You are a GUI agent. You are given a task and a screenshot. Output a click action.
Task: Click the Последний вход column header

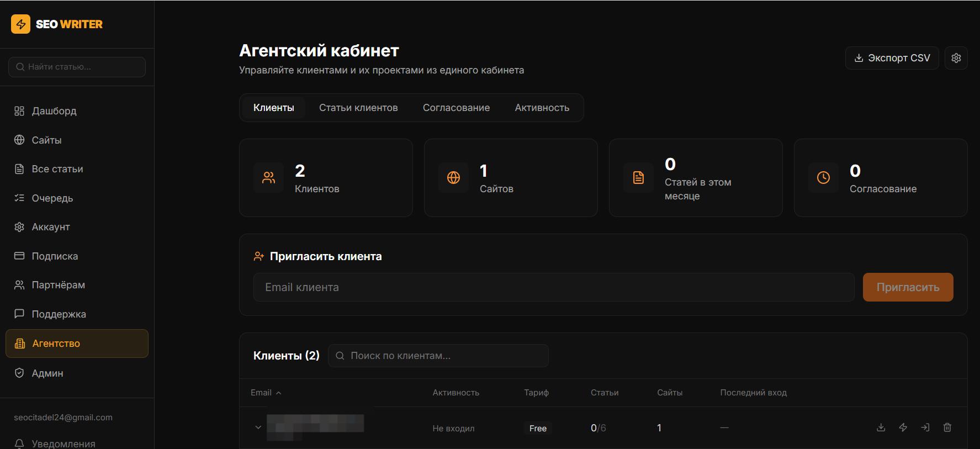(x=753, y=393)
